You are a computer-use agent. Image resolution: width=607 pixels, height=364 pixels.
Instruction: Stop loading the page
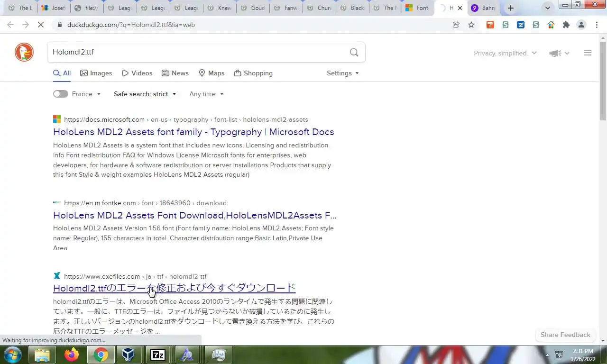click(x=41, y=25)
